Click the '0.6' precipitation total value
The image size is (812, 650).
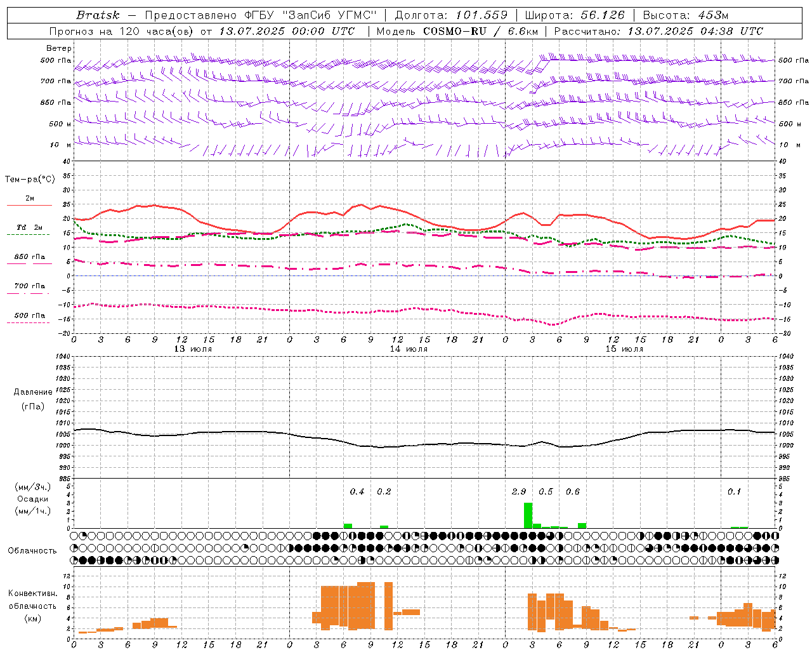pos(573,491)
